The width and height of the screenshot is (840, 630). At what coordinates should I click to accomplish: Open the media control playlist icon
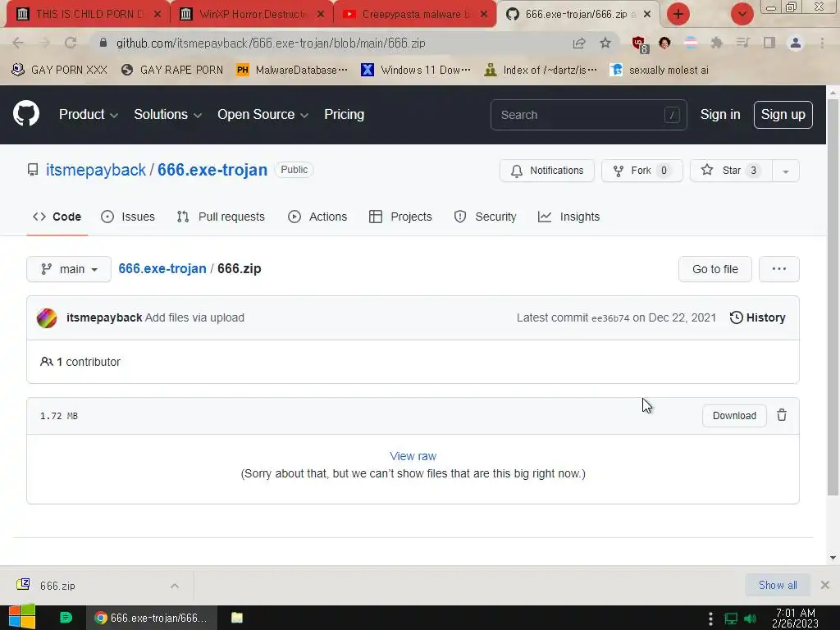tap(742, 43)
